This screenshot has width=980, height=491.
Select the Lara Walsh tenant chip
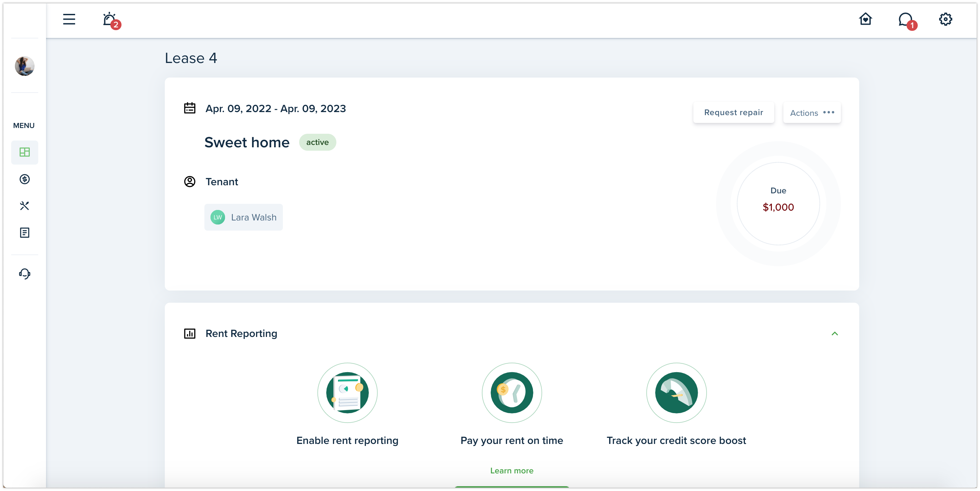tap(244, 217)
